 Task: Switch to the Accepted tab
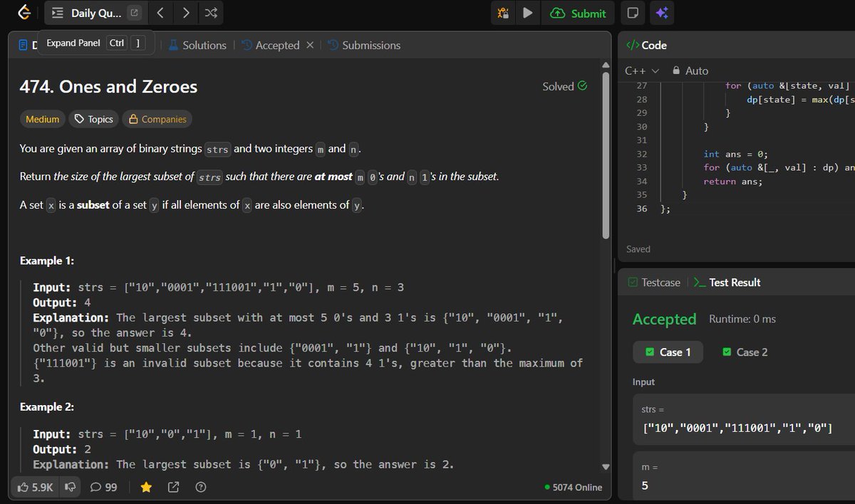point(270,45)
